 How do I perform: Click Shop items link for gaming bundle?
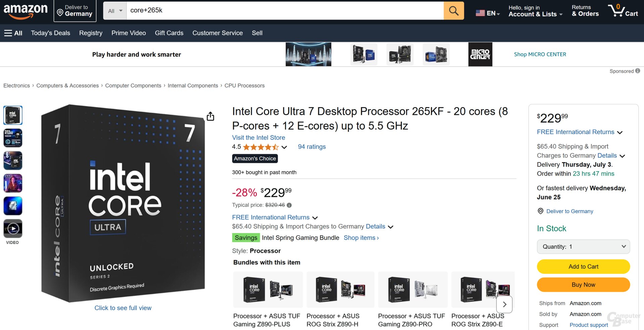361,238
